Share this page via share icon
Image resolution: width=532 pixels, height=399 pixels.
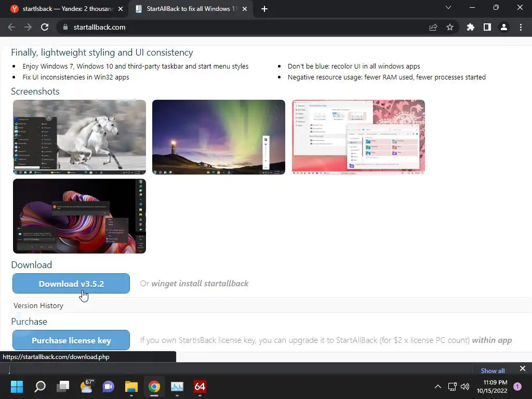point(433,27)
